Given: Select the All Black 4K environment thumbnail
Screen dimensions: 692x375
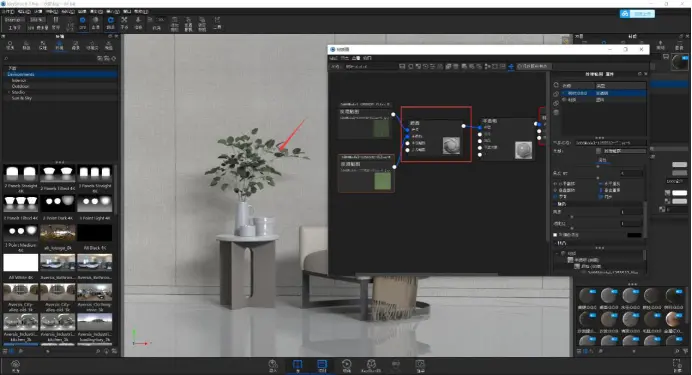Looking at the screenshot, I should tap(94, 233).
